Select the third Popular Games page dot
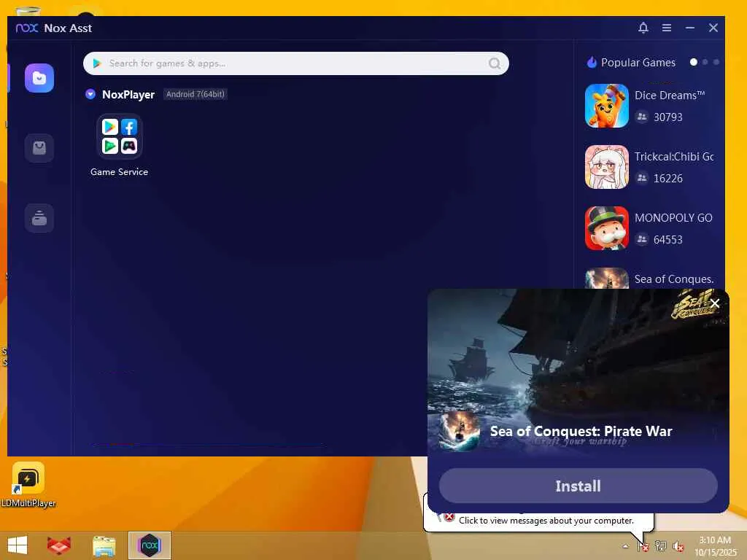This screenshot has width=747, height=560. 716,63
